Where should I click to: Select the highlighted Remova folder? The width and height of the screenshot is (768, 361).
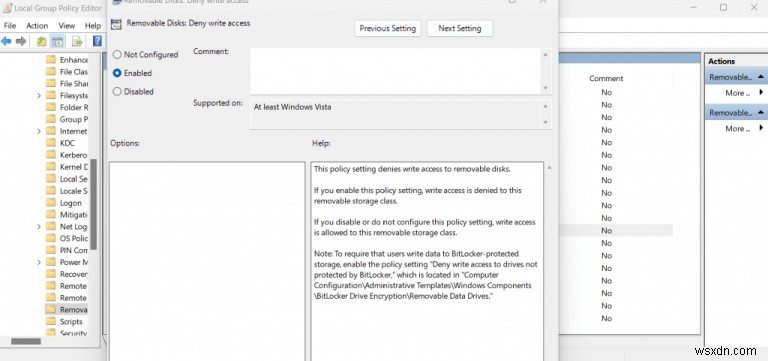[x=67, y=310]
